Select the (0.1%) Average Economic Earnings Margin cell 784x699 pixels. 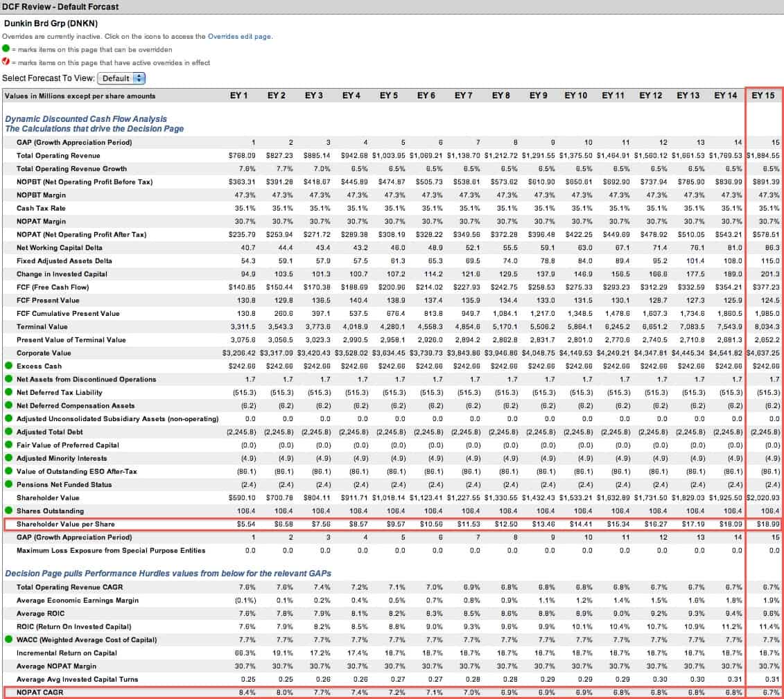click(x=245, y=600)
